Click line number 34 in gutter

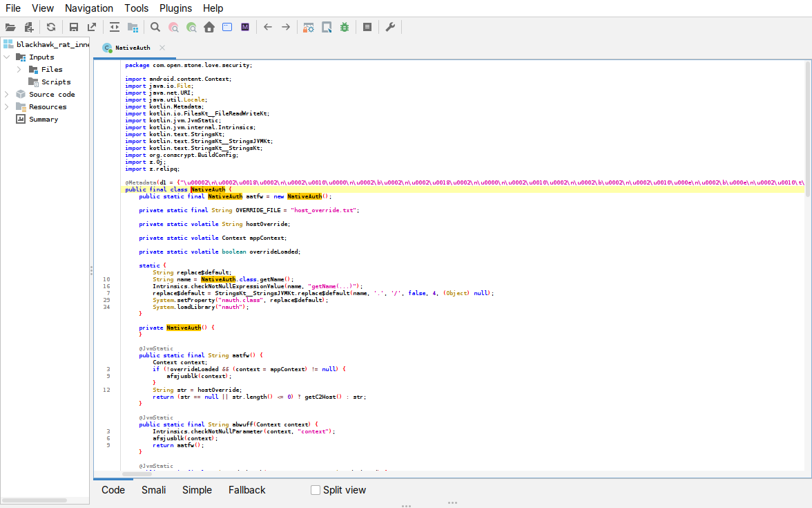pyautogui.click(x=106, y=308)
